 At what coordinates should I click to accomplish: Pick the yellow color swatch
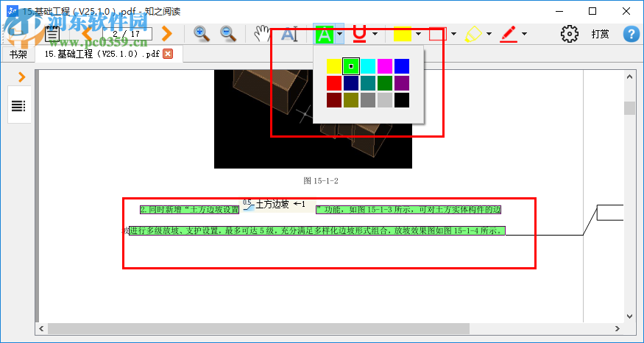(334, 66)
